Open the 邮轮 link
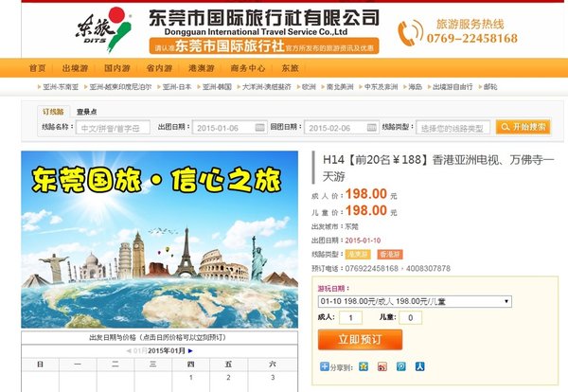 [490, 87]
